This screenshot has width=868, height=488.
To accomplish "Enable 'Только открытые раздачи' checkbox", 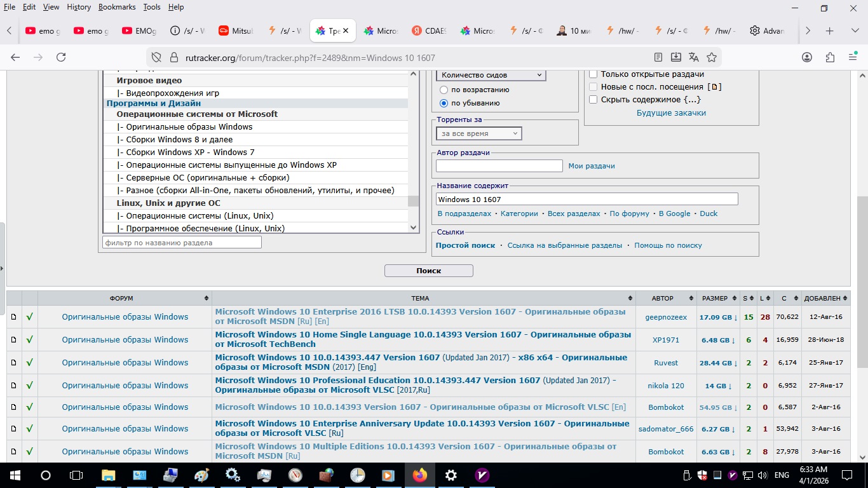I will [x=593, y=74].
